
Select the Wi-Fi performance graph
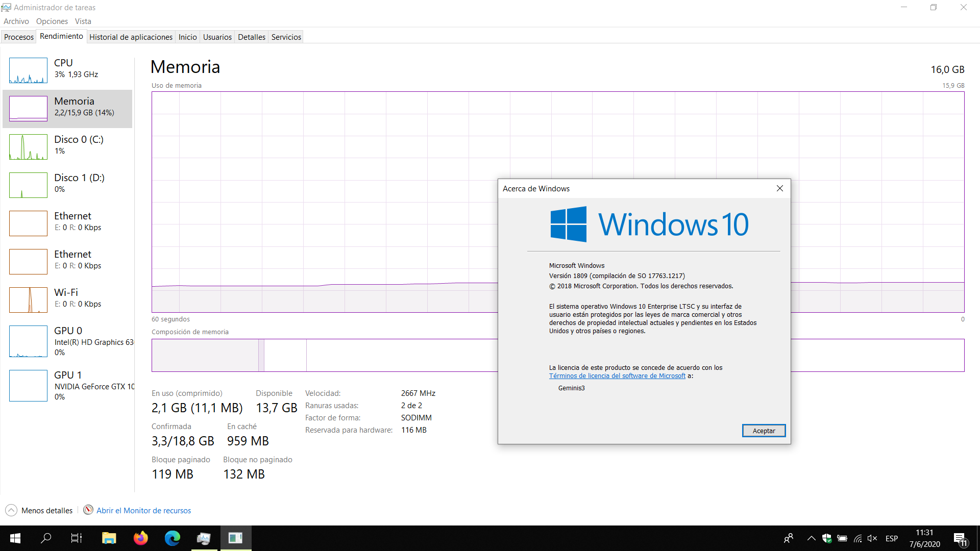pyautogui.click(x=28, y=299)
